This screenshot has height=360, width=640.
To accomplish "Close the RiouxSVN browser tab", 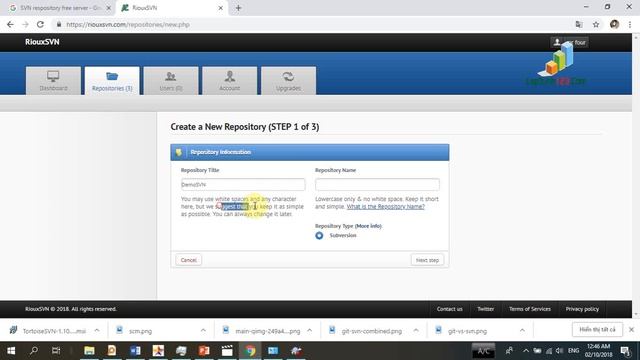I will (220, 8).
